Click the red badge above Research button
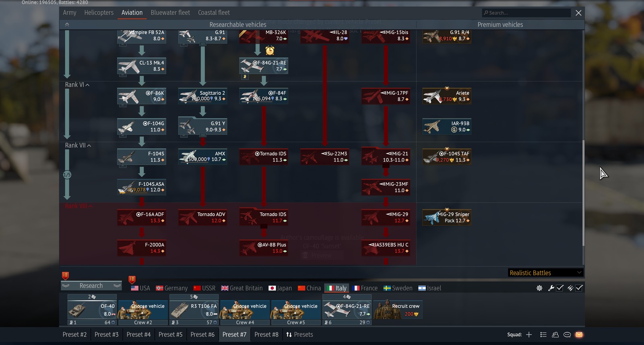644x345 pixels. (65, 276)
